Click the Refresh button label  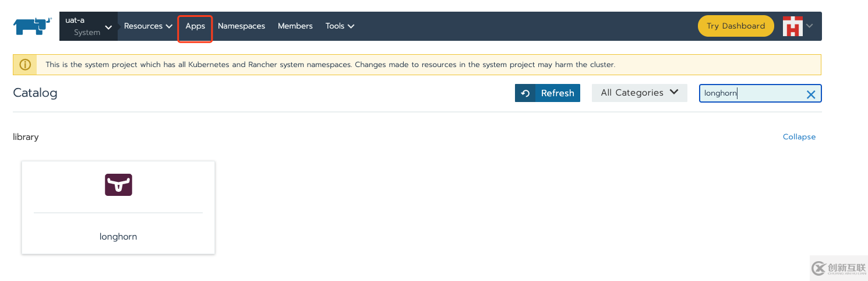click(558, 93)
